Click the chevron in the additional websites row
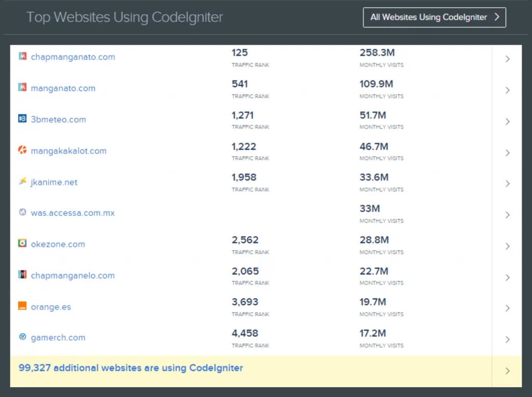 click(x=507, y=371)
